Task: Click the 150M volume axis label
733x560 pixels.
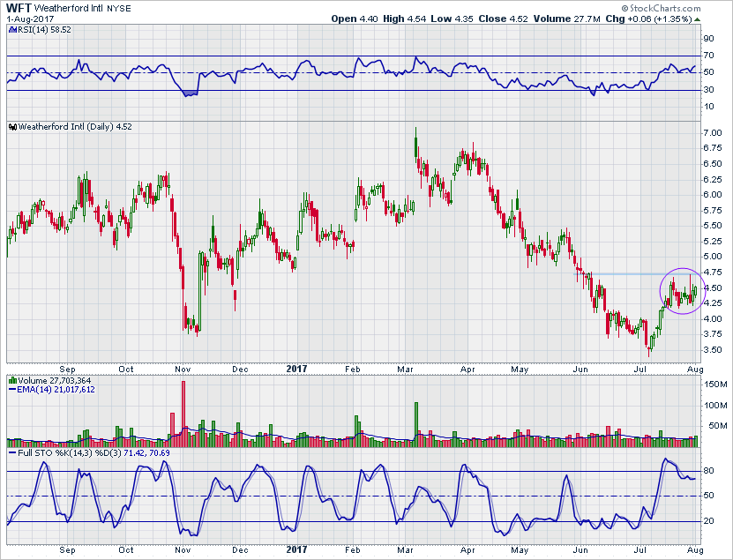Action: (714, 385)
